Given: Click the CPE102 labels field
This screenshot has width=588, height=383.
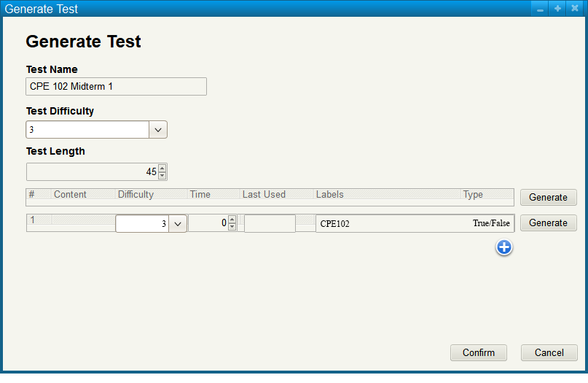Looking at the screenshot, I should pyautogui.click(x=393, y=224).
